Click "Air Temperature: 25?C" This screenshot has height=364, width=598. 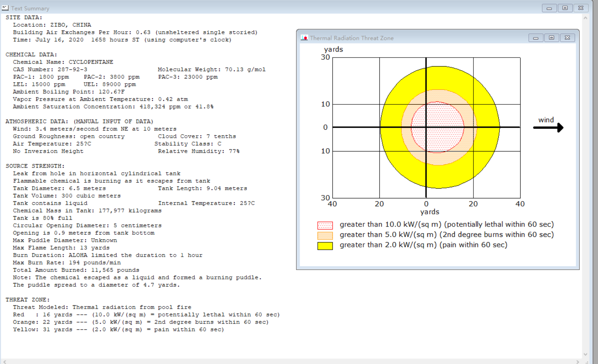(52, 144)
